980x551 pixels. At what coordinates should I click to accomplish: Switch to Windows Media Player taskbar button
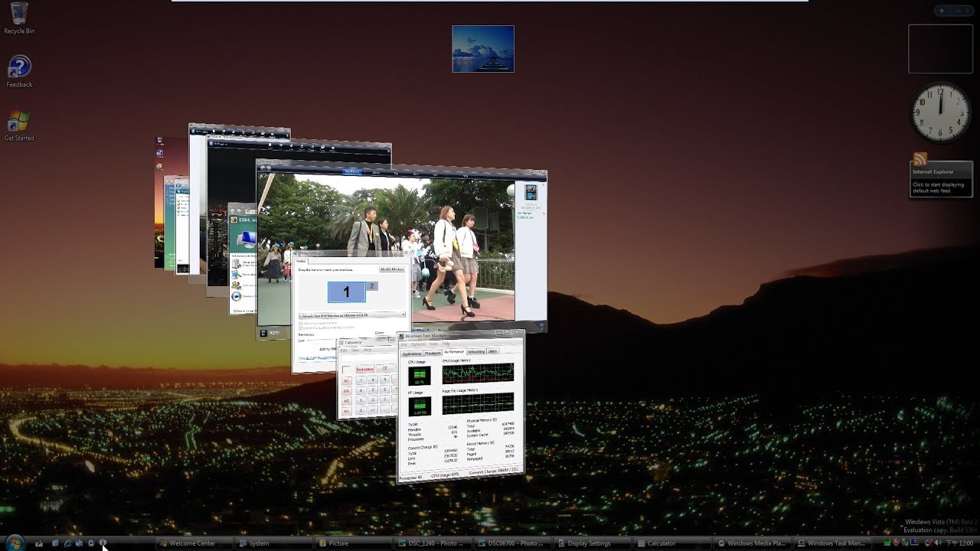[753, 543]
